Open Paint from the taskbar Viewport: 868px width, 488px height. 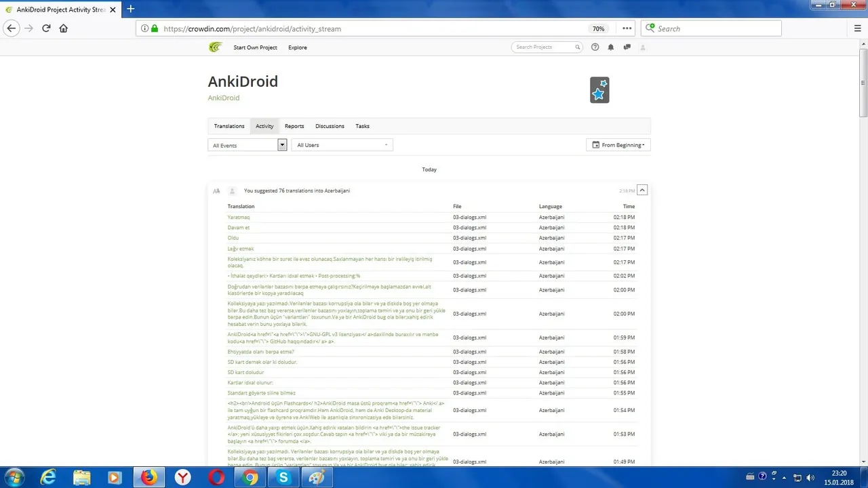317,478
